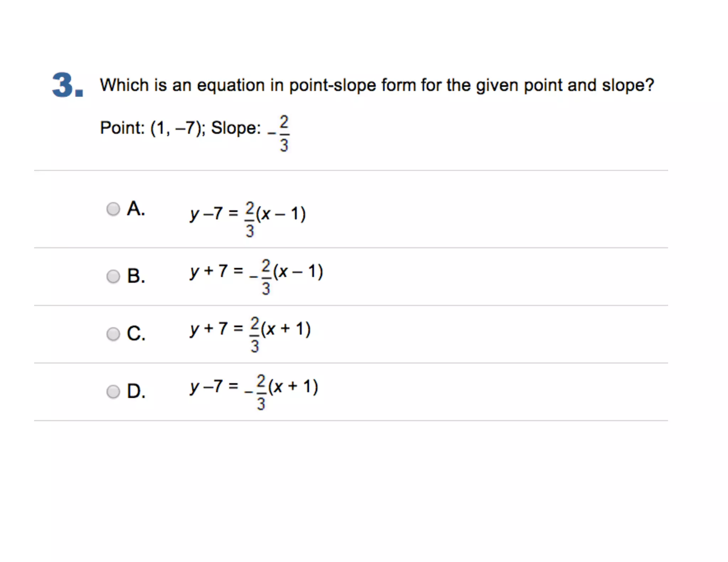
Task: Choose the radio button for answer B
Action: coord(113,276)
